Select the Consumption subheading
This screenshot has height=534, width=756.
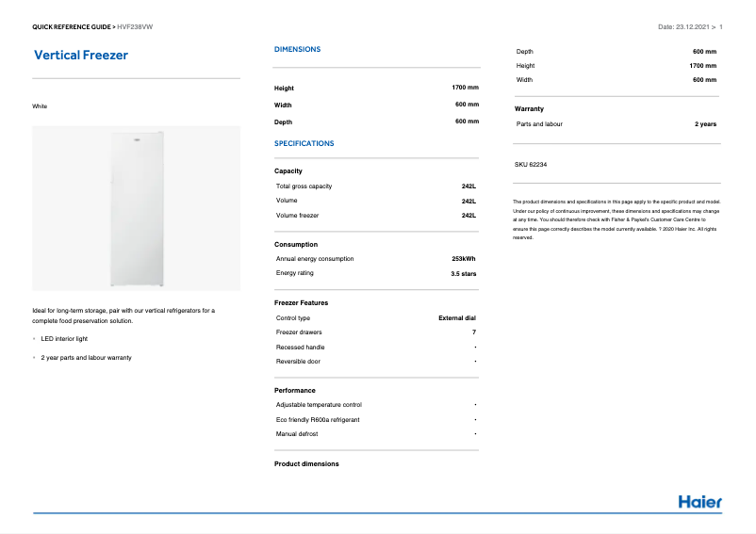click(296, 245)
